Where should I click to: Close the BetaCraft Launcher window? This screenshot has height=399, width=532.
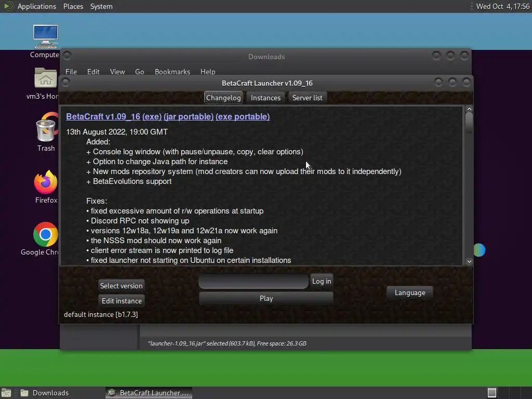(467, 82)
